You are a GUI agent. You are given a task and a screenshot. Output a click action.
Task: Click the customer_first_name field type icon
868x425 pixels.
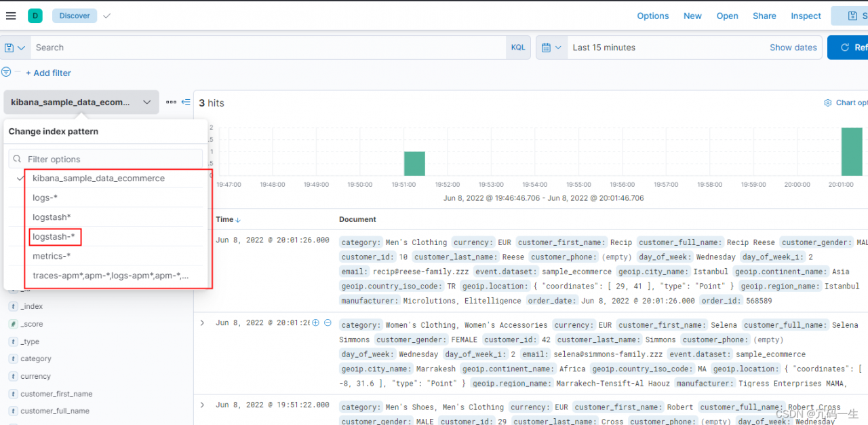pos(14,394)
